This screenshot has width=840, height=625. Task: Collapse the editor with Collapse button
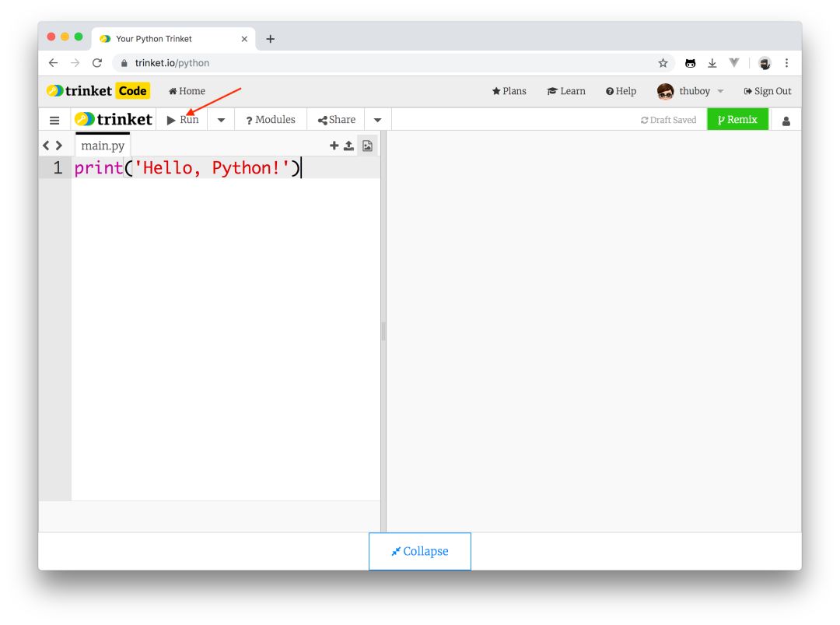[x=419, y=551]
